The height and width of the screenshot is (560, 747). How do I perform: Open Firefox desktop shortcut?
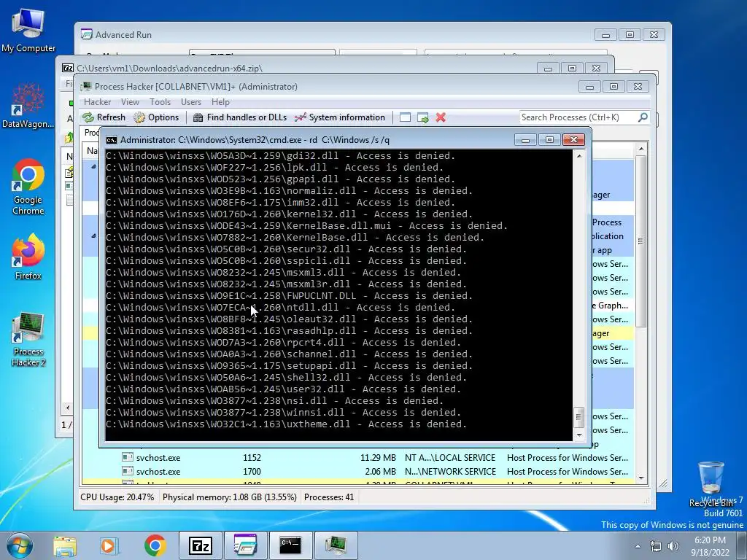click(x=28, y=256)
